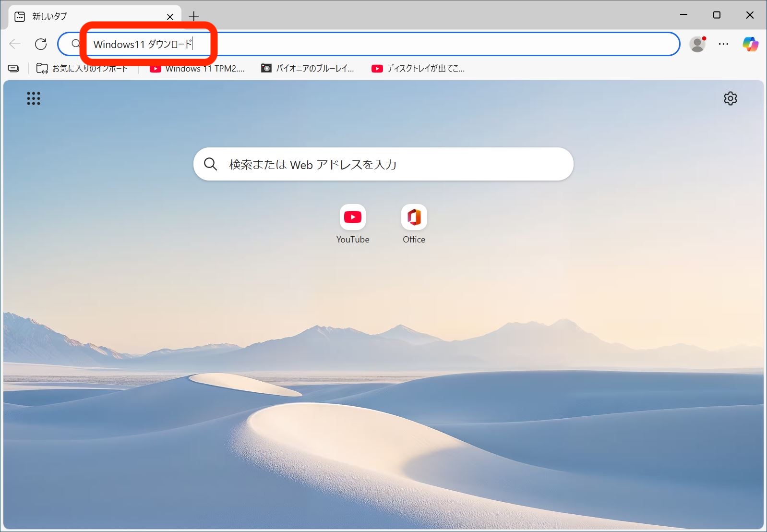
Task: Open お気に入りのインポート bookmark
Action: click(83, 69)
